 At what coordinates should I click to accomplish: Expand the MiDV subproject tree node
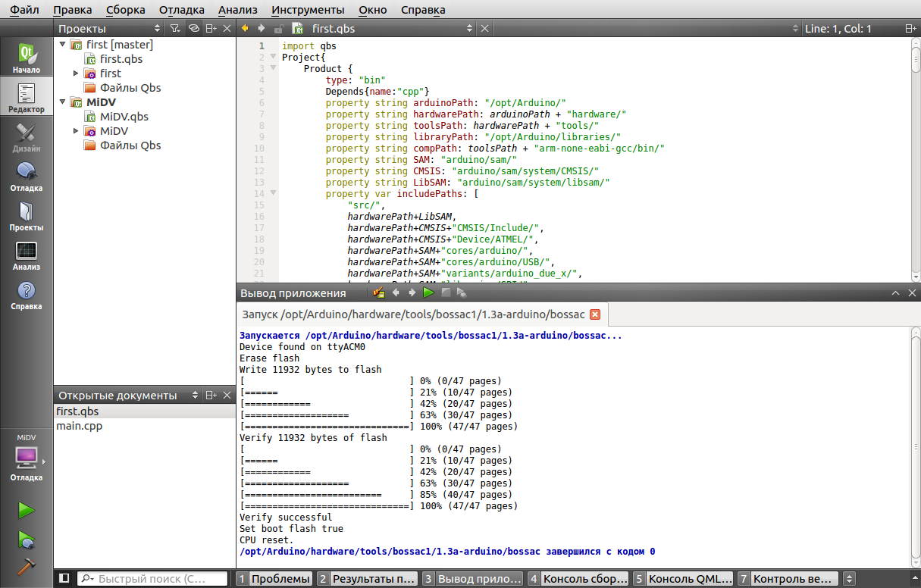[76, 131]
